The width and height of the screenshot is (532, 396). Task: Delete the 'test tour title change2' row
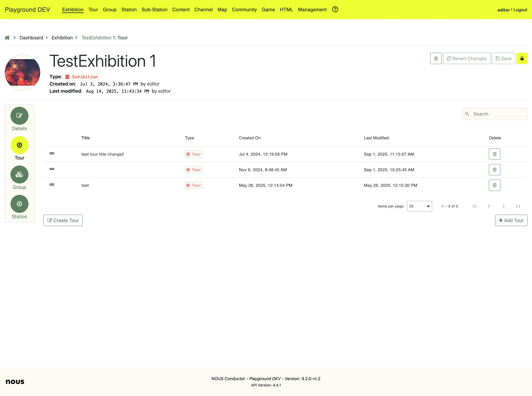[494, 154]
